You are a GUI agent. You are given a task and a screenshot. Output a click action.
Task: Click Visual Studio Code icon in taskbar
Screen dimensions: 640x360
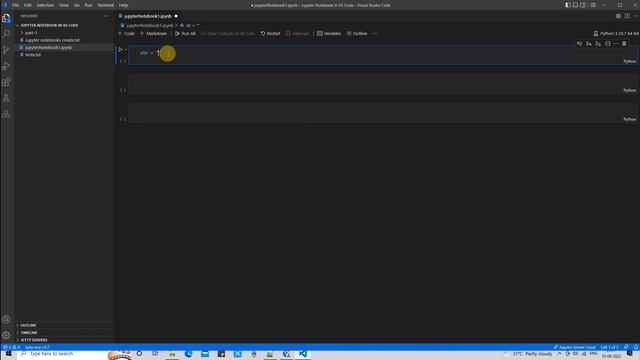(302, 354)
